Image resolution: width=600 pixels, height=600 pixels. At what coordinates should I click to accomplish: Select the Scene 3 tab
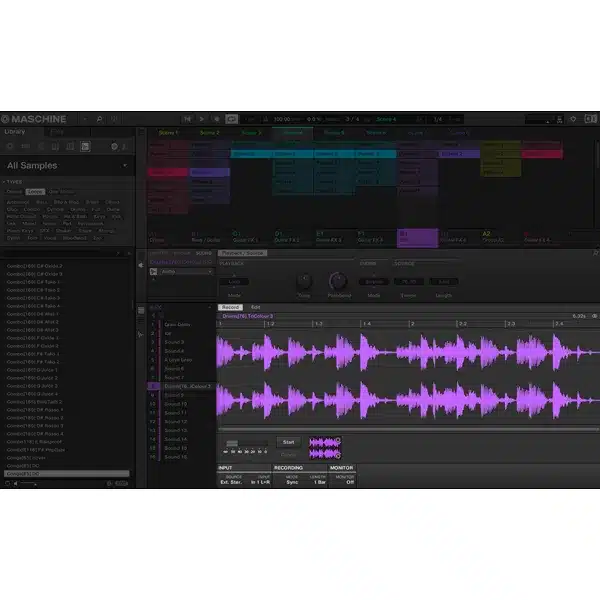point(251,133)
